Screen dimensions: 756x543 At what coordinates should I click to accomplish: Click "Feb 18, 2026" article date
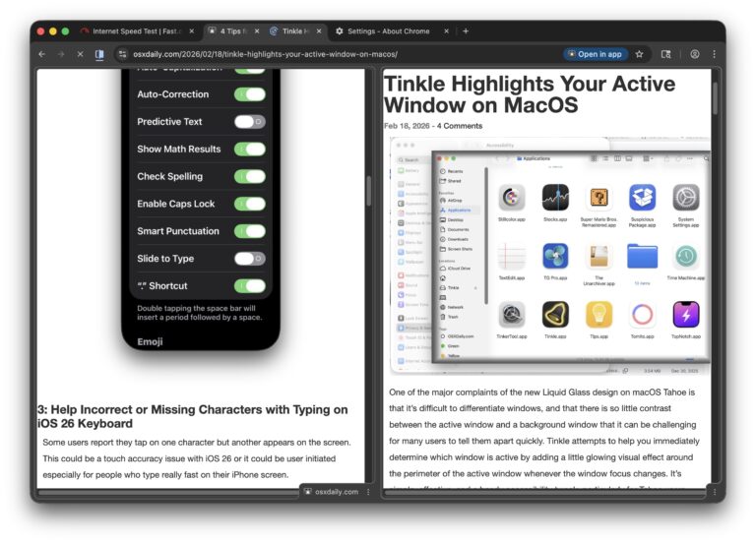[407, 126]
